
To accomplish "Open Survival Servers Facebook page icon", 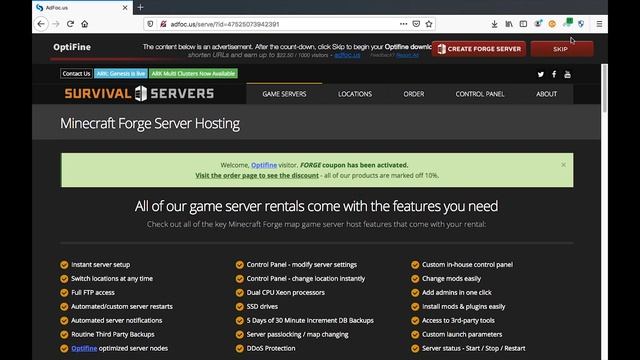I will tap(554, 74).
